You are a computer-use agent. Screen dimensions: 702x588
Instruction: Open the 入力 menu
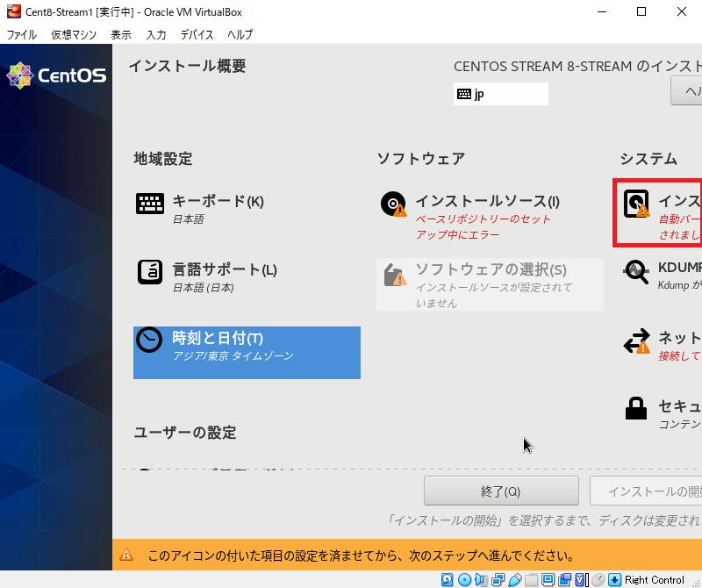click(x=156, y=34)
